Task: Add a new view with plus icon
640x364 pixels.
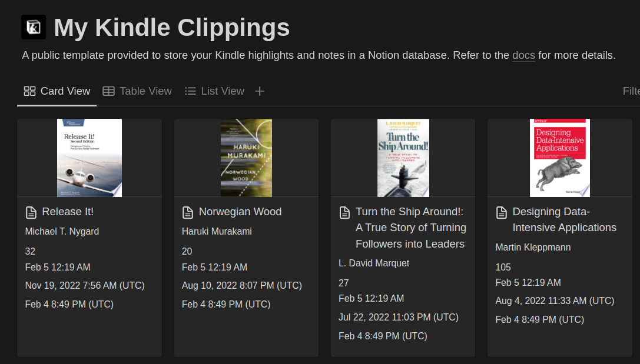Action: [260, 91]
